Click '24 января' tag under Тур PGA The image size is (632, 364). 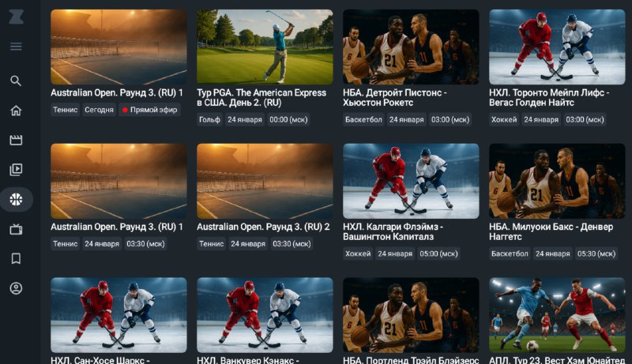(245, 119)
